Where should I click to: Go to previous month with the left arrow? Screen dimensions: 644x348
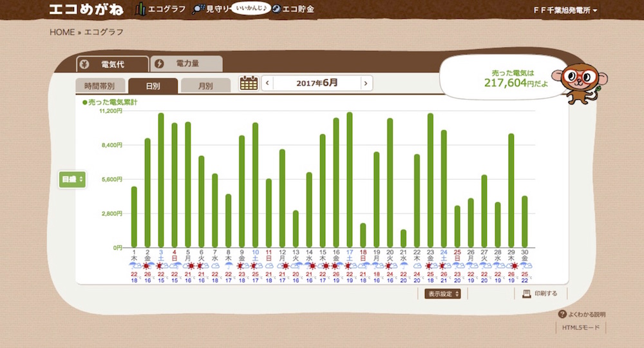click(x=267, y=83)
